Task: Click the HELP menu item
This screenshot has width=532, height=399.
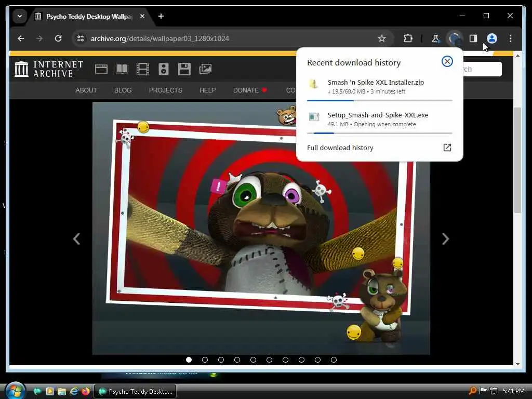Action: point(208,90)
